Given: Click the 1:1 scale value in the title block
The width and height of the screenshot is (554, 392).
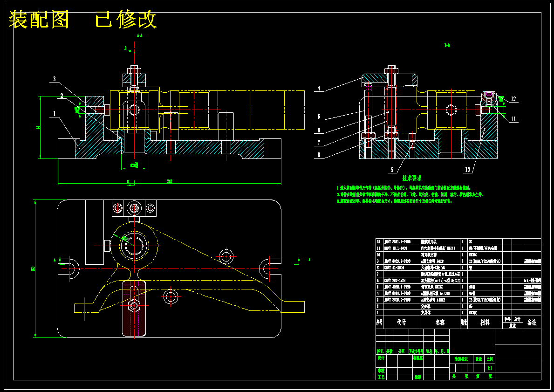Looking at the screenshot, I should [x=490, y=368].
